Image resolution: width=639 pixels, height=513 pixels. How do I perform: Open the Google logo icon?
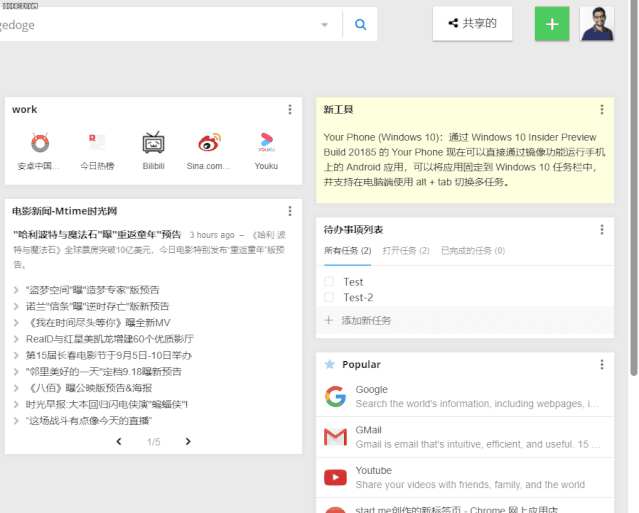point(335,396)
